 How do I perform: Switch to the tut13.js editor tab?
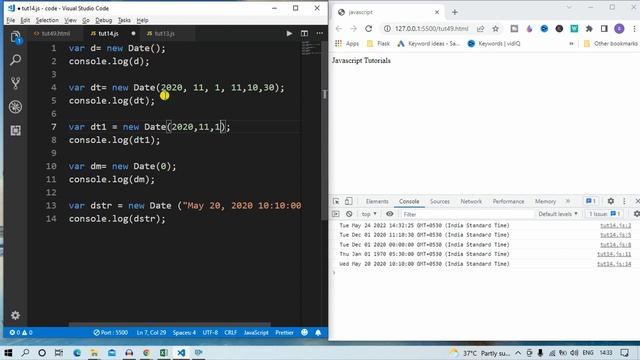pyautogui.click(x=164, y=33)
